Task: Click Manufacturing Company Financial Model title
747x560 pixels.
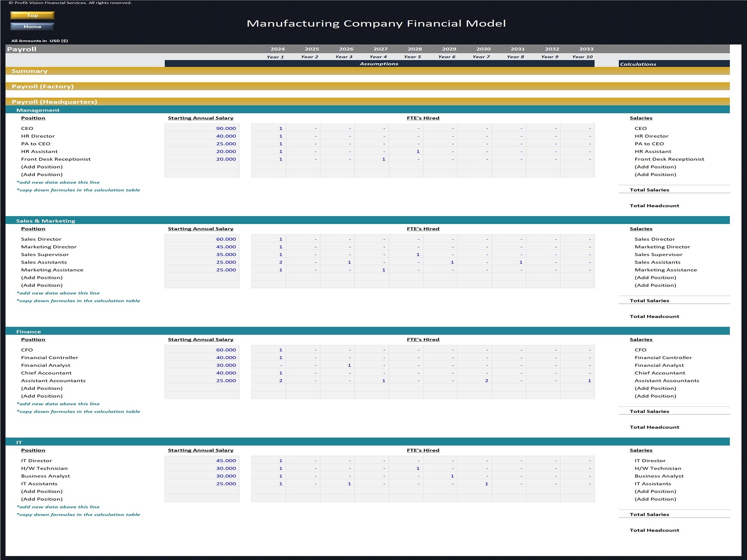Action: pos(376,24)
